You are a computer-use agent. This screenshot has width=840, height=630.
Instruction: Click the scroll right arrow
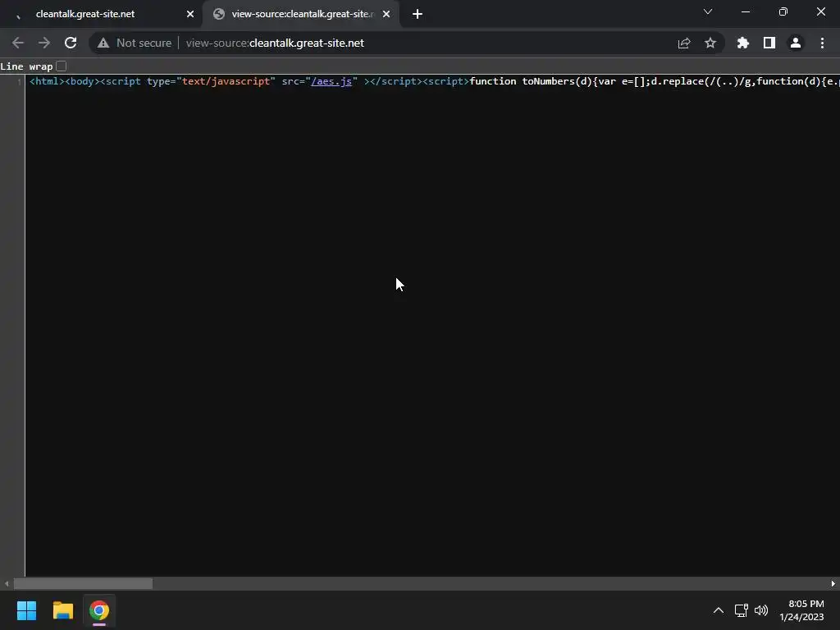pos(833,583)
